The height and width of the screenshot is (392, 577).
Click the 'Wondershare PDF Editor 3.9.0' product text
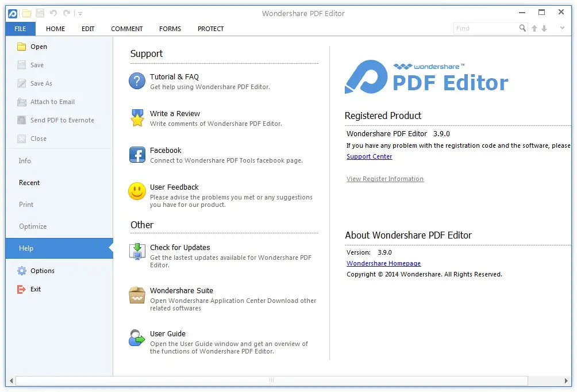(x=398, y=133)
